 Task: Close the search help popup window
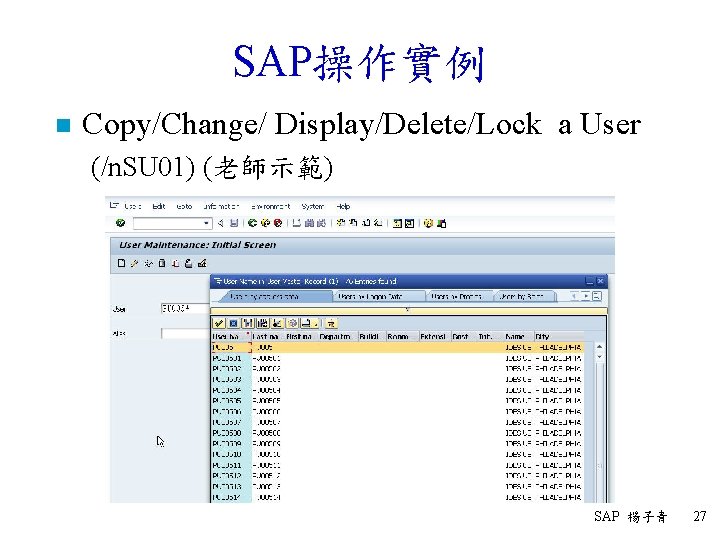tap(600, 281)
